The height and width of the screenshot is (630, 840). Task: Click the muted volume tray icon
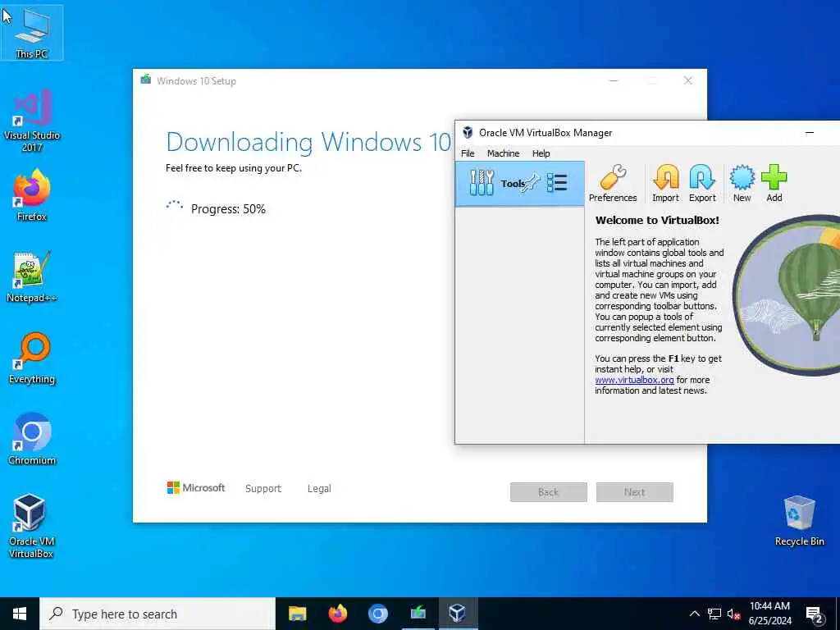tap(733, 614)
